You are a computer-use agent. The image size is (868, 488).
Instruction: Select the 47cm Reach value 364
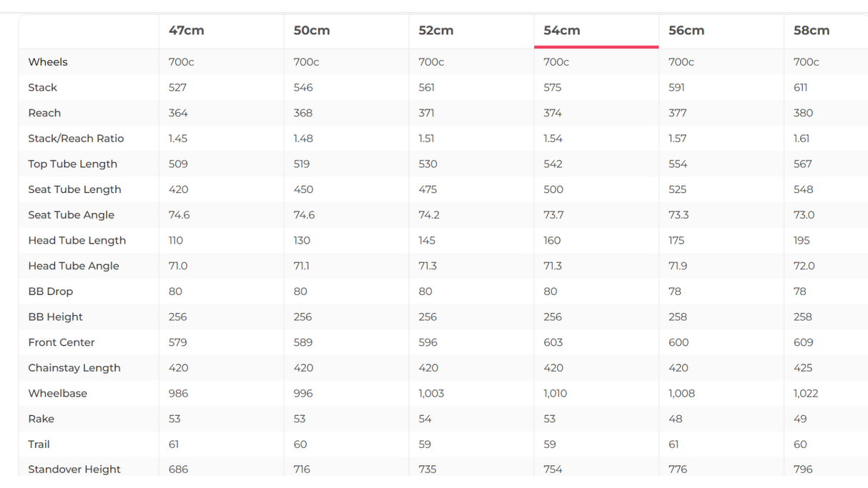(178, 113)
